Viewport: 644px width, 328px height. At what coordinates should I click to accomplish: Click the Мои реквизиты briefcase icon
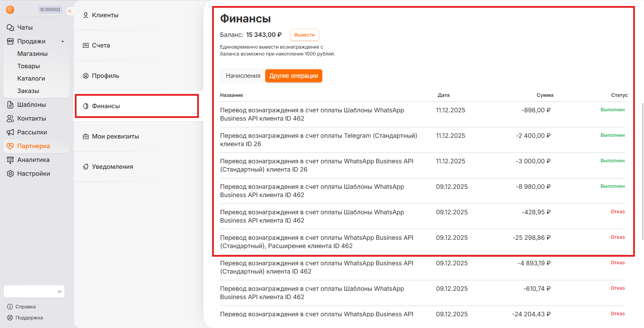(x=86, y=136)
